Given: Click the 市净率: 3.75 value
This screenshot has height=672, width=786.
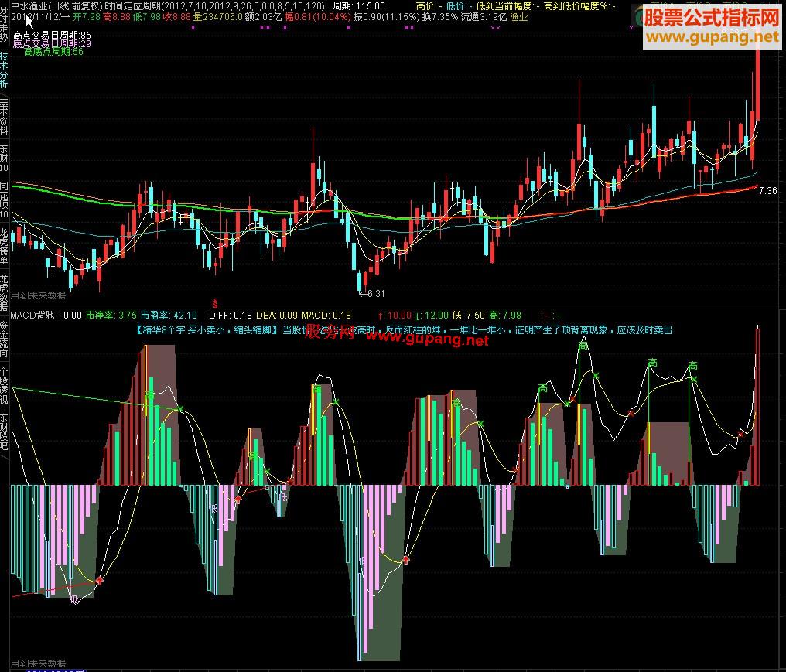Looking at the screenshot, I should click(111, 316).
